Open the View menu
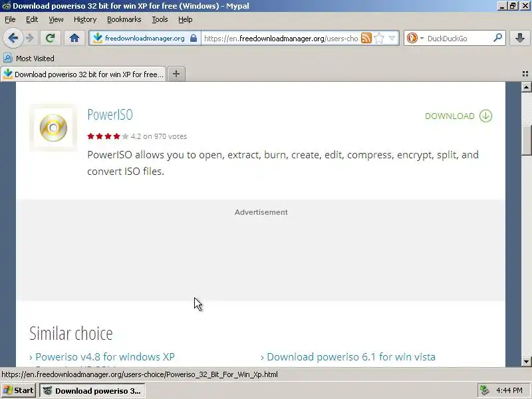532x399 pixels. click(56, 19)
